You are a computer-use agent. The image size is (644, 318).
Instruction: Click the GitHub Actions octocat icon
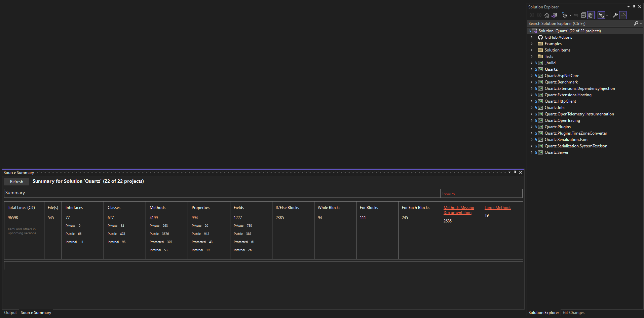pyautogui.click(x=540, y=37)
